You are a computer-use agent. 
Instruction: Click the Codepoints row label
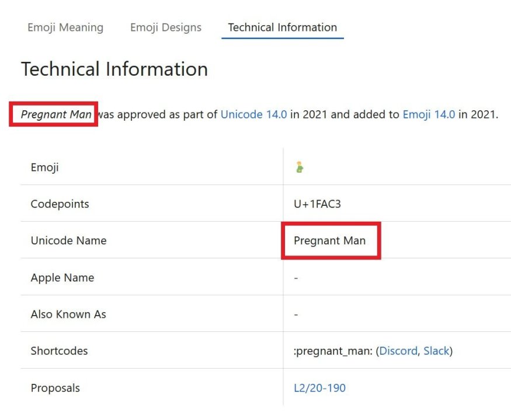pos(60,204)
